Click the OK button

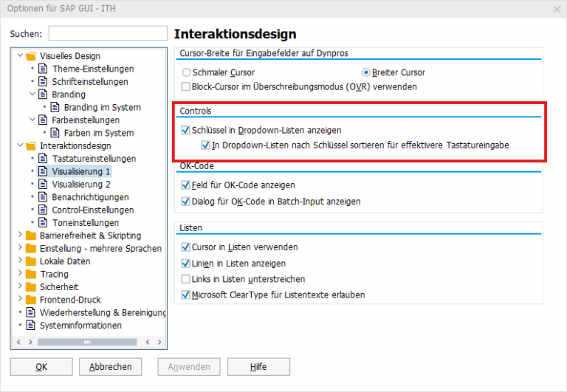[x=41, y=367]
